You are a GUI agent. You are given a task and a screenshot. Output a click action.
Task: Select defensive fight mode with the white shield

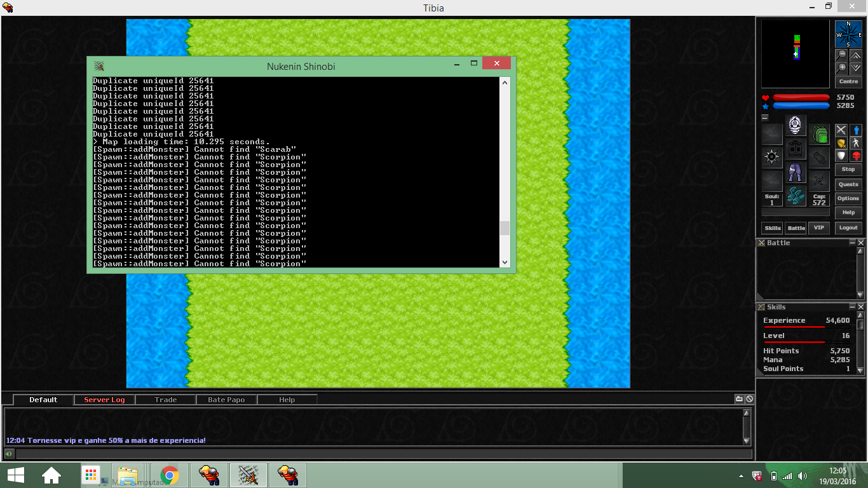(x=841, y=156)
